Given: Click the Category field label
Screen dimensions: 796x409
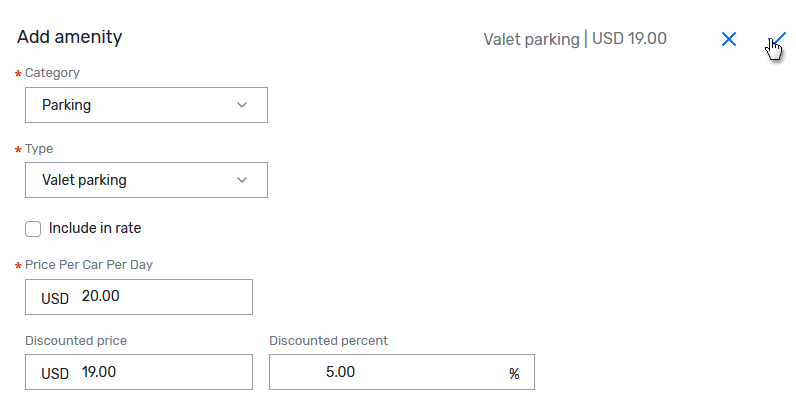Looking at the screenshot, I should 52,73.
